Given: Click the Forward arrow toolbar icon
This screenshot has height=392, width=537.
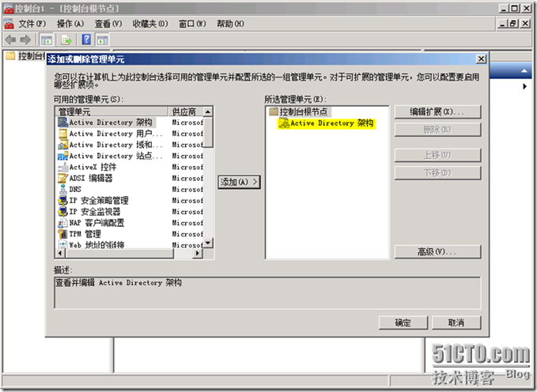Looking at the screenshot, I should (25, 40).
